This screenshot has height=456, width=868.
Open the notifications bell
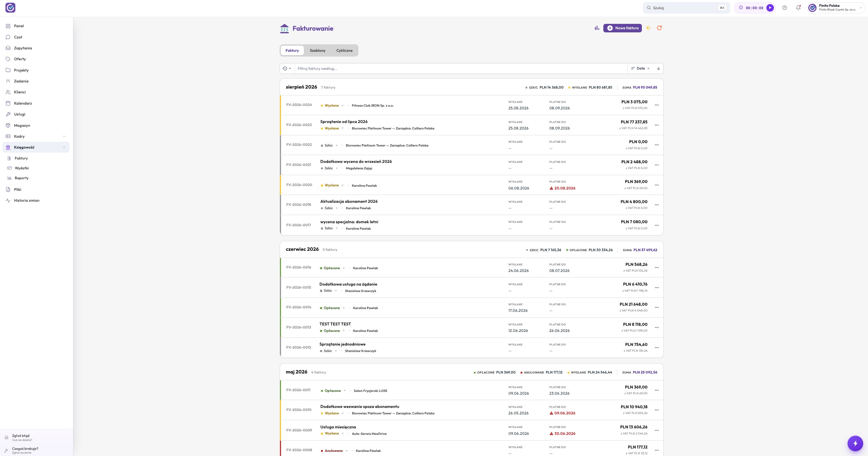click(798, 8)
